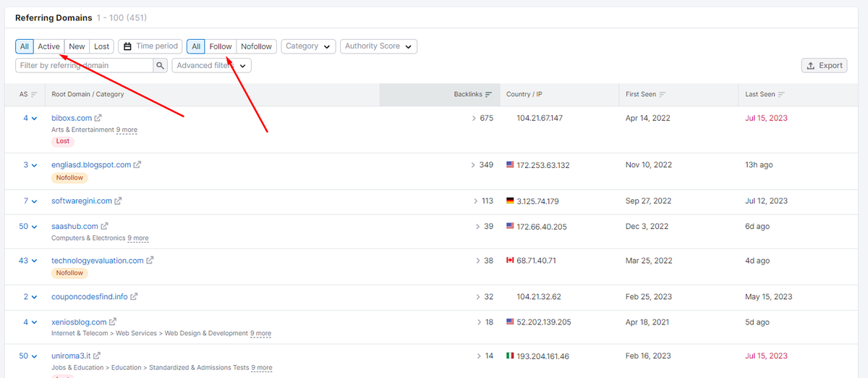The width and height of the screenshot is (868, 378).
Task: Select the Follow link type filter
Action: tap(221, 46)
